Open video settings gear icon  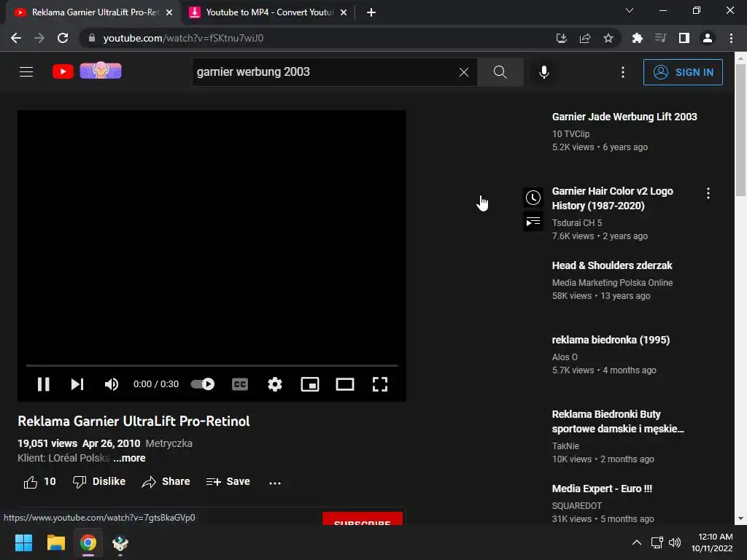pyautogui.click(x=275, y=384)
